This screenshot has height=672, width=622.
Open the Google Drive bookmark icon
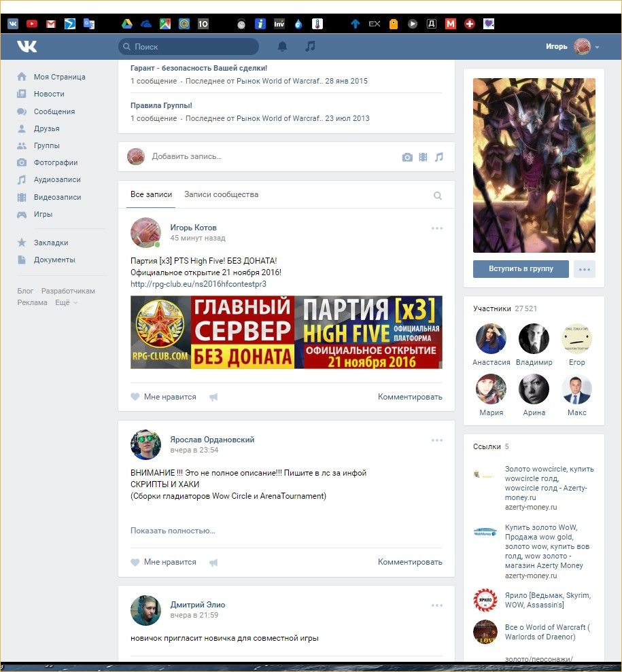coord(127,24)
